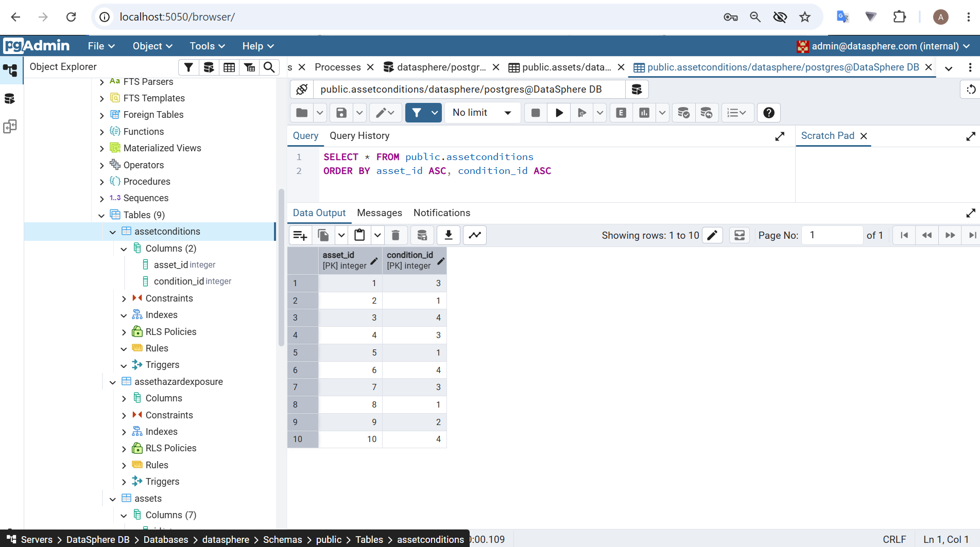Click the asset_id column header
Viewport: 980px width, 547px height.
[350, 260]
